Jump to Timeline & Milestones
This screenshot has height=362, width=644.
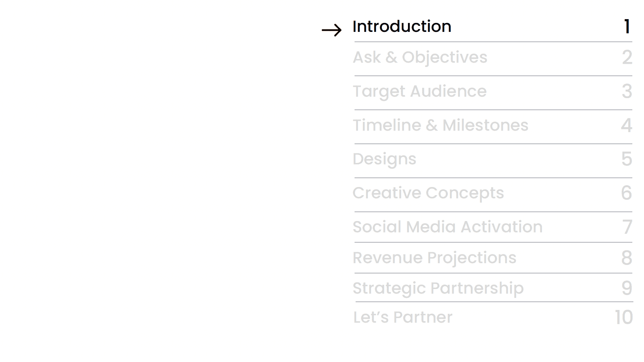(x=441, y=125)
